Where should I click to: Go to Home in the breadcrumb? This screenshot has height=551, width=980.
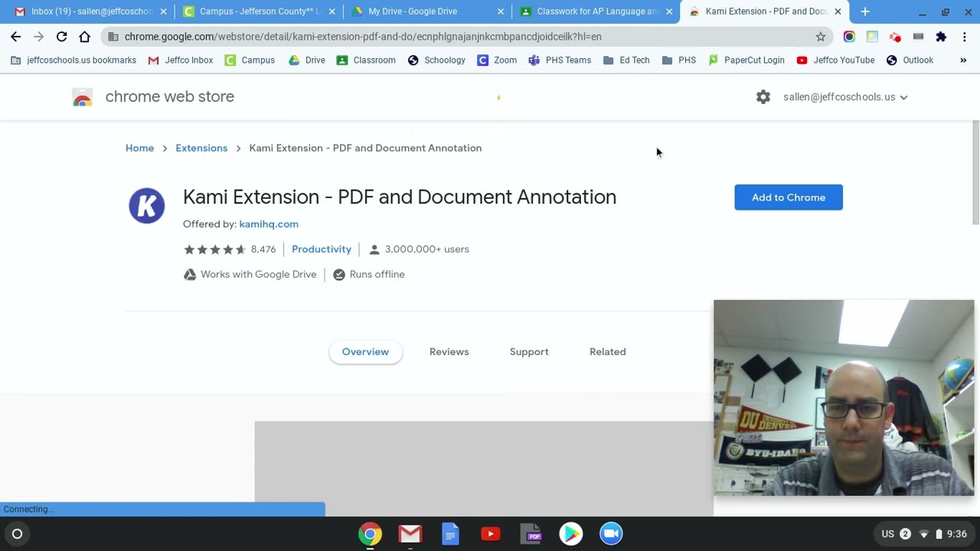click(x=139, y=148)
